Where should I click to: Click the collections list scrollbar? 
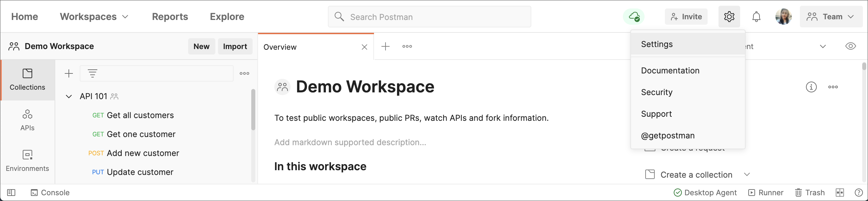pos(253,110)
